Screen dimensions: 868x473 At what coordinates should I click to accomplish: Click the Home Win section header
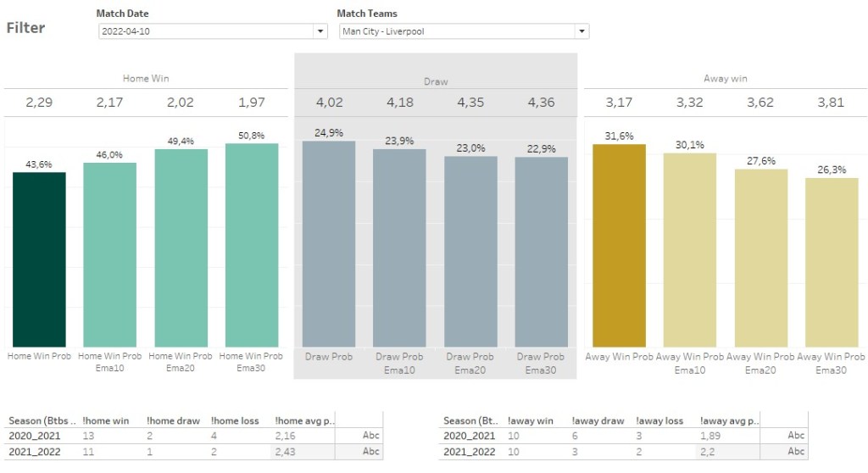(x=146, y=78)
